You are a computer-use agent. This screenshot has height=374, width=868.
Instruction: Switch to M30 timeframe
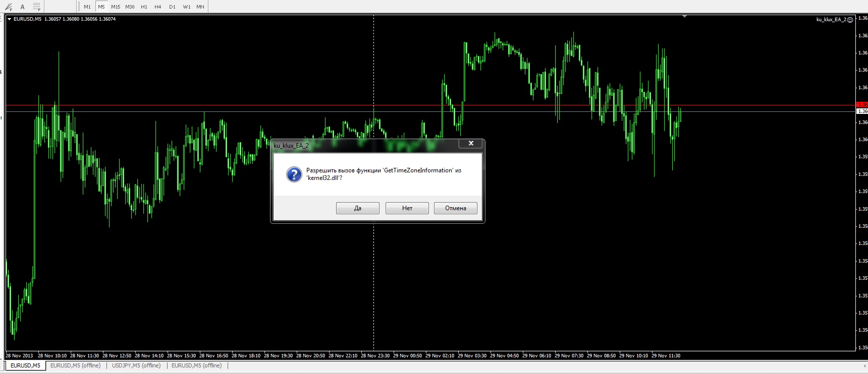click(130, 7)
